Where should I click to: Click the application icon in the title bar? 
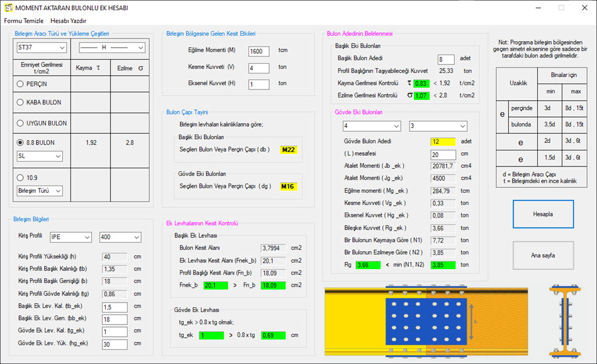(8, 8)
